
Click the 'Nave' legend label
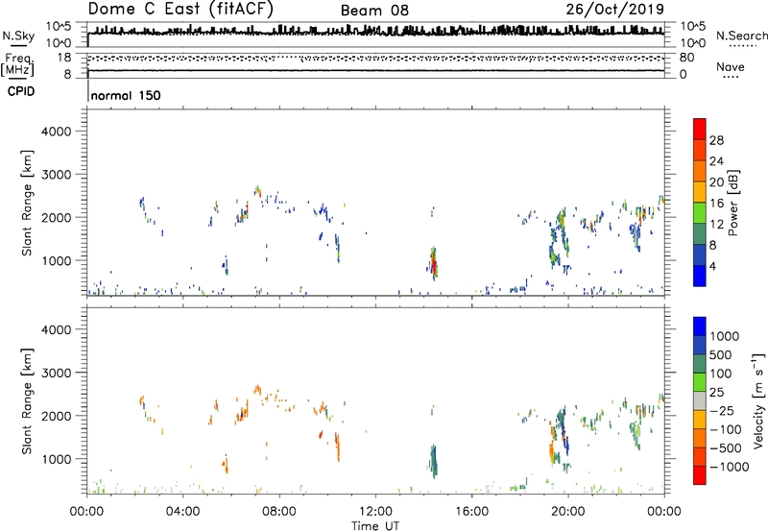(730, 67)
